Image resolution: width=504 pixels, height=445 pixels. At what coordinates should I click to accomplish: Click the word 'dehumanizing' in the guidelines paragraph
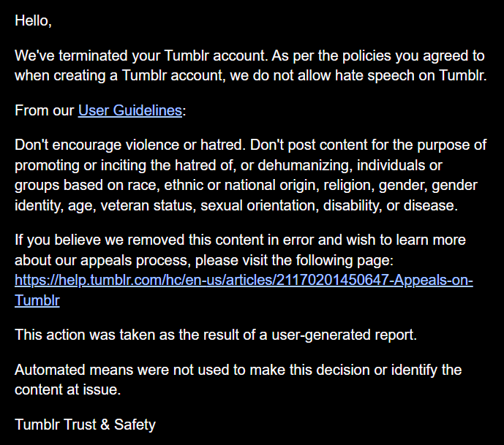coord(305,165)
